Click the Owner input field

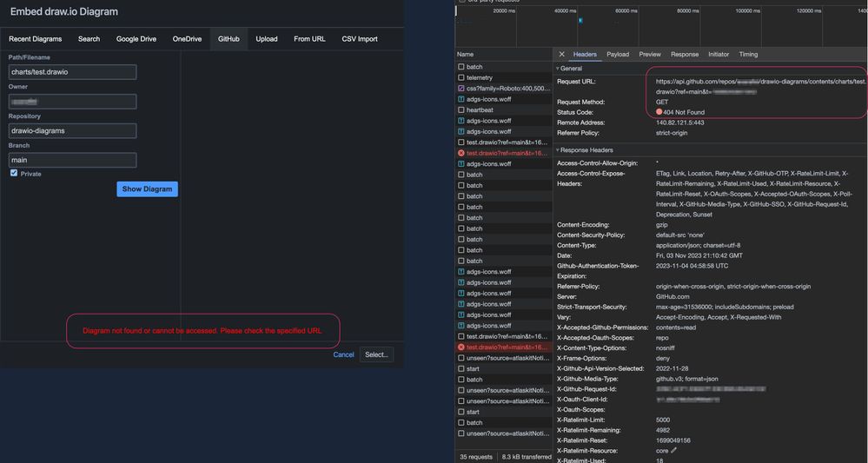click(72, 102)
